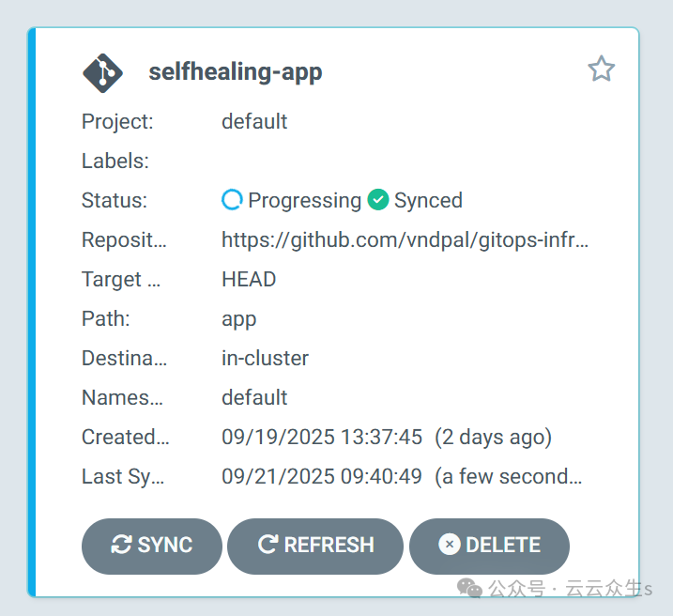The width and height of the screenshot is (673, 616).
Task: Open the selfhealing-app application title
Action: click(x=236, y=72)
